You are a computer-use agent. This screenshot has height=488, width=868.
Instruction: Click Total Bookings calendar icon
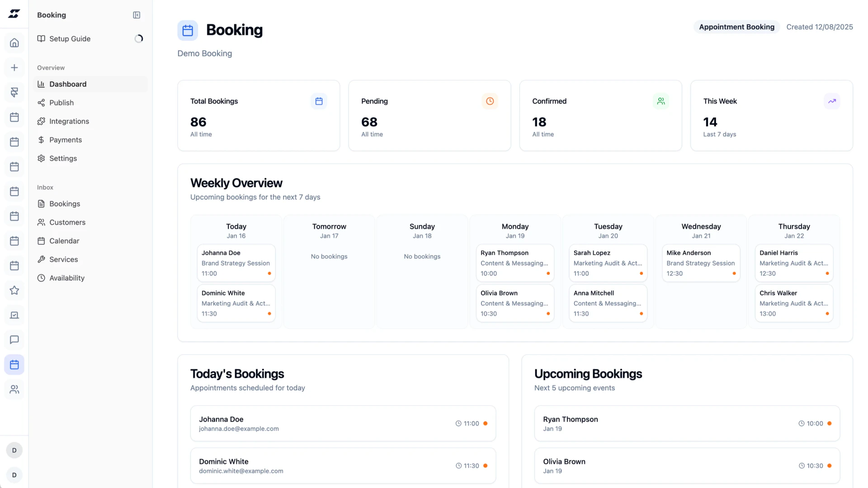319,101
